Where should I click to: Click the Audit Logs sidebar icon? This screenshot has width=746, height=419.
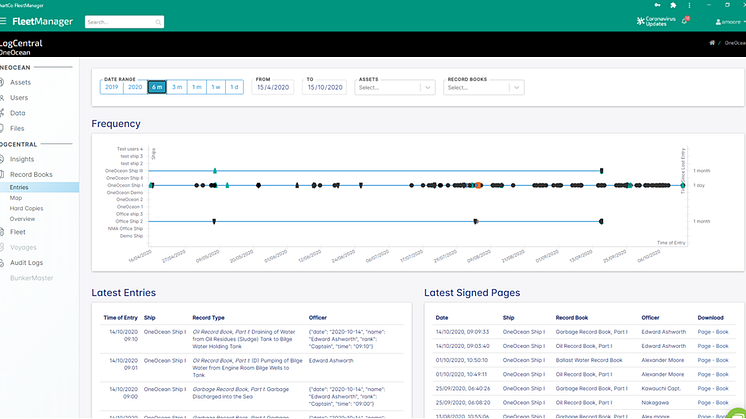[2, 263]
